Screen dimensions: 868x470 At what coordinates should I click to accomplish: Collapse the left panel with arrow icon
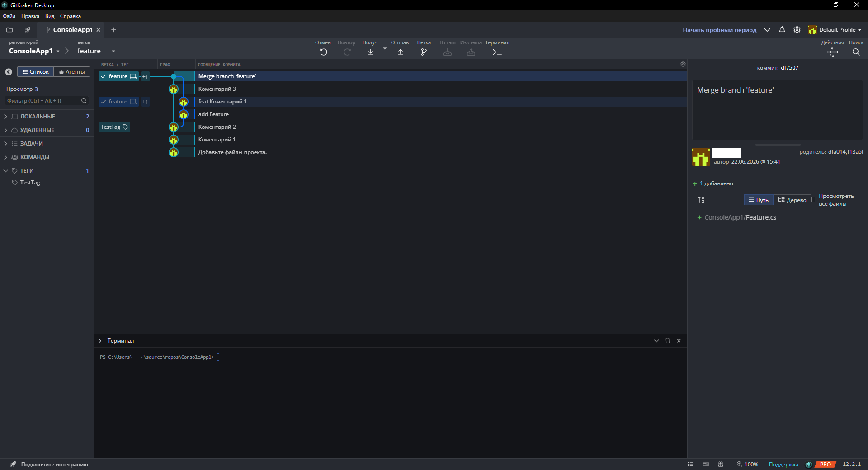pyautogui.click(x=9, y=72)
